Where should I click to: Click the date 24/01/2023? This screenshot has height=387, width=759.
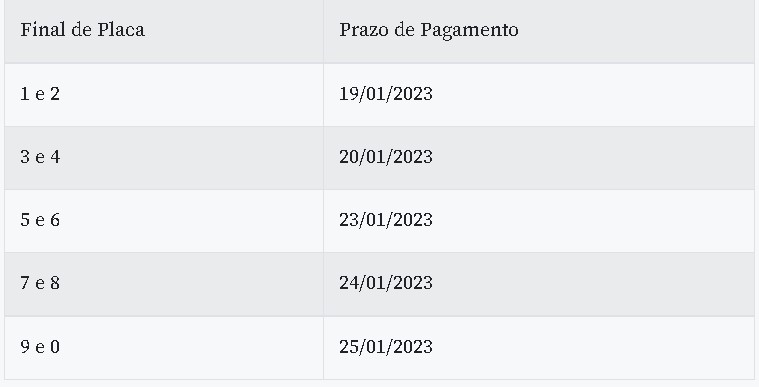[x=386, y=283]
